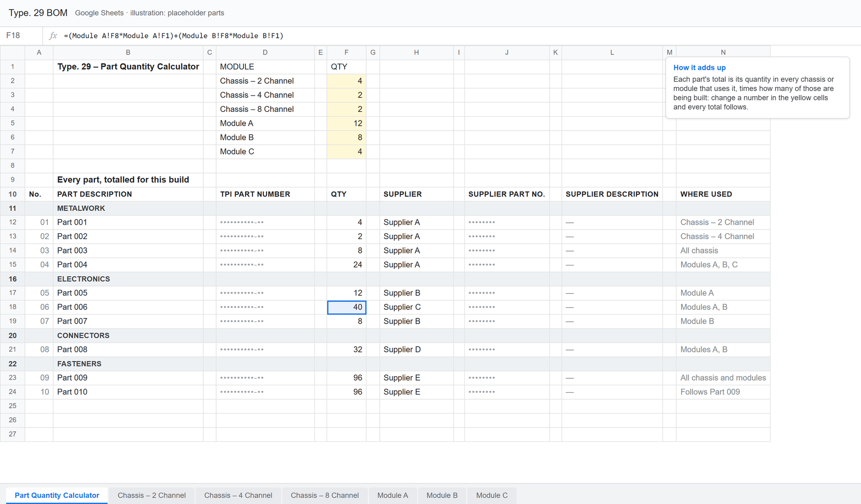The image size is (861, 504).
Task: Select the Part 010 quantity cell
Action: coord(346,392)
